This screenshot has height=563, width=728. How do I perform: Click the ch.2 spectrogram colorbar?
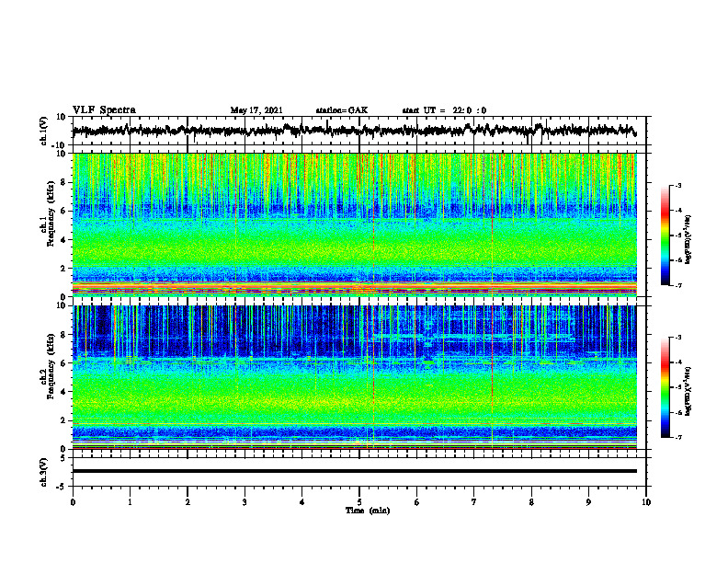click(665, 387)
